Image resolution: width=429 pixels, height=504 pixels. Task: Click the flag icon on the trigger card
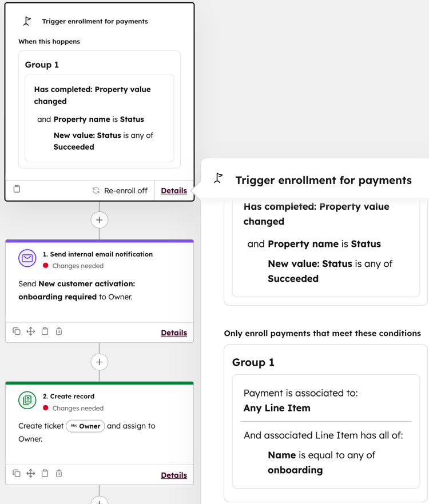click(x=26, y=21)
